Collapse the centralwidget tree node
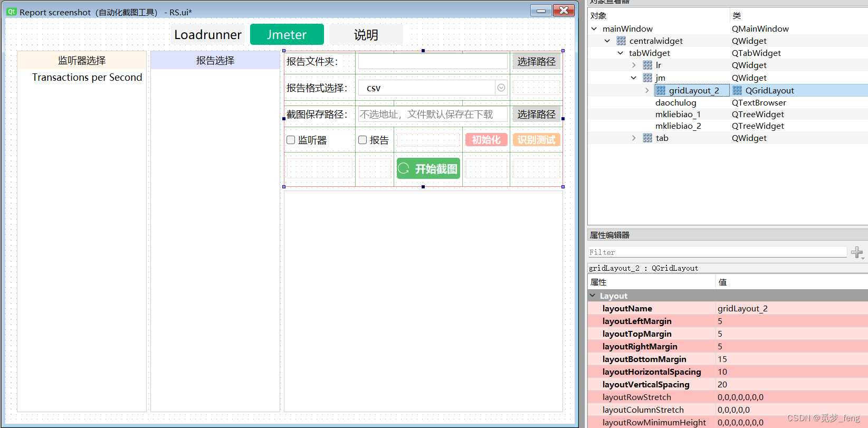Screen dimensions: 868x428 (607, 41)
